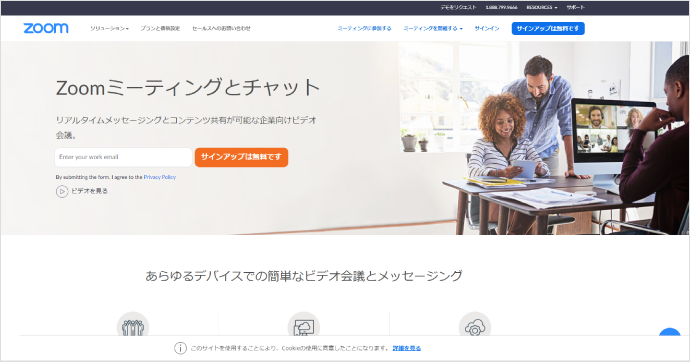Click デモをリクエスト in top bar
The width and height of the screenshot is (690, 362).
point(459,7)
